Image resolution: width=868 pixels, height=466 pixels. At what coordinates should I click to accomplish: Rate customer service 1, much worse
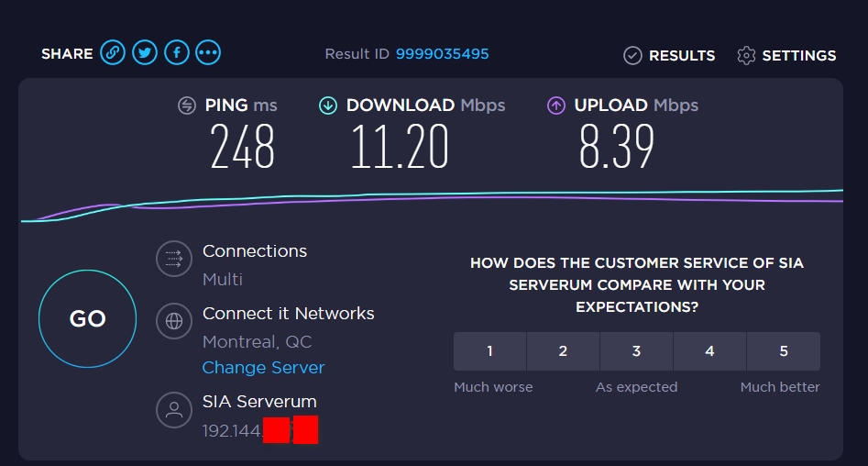(x=490, y=351)
